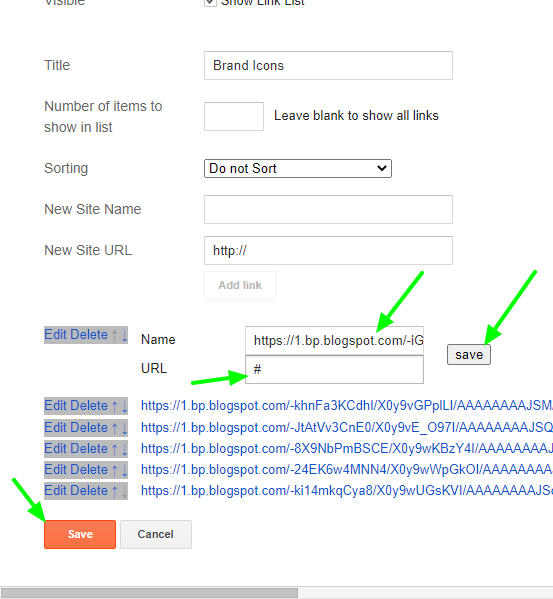Open the Do not Sort dropdown
This screenshot has width=553, height=599.
coord(298,168)
